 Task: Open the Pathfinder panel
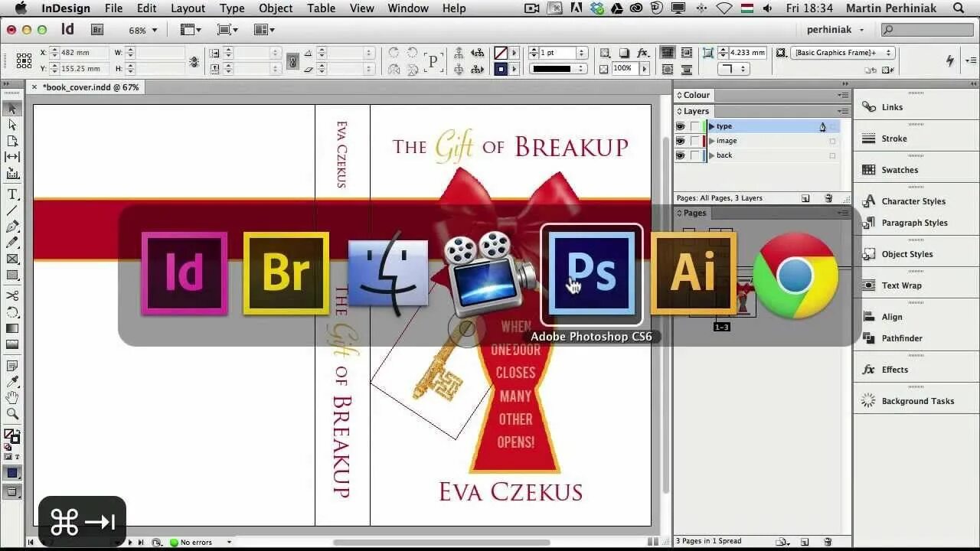tap(901, 338)
